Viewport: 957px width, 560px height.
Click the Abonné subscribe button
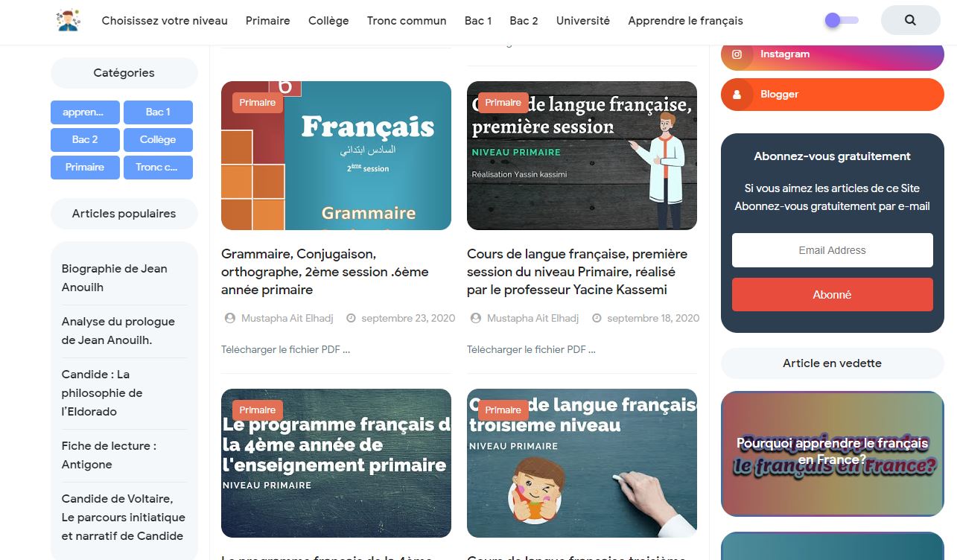(832, 295)
